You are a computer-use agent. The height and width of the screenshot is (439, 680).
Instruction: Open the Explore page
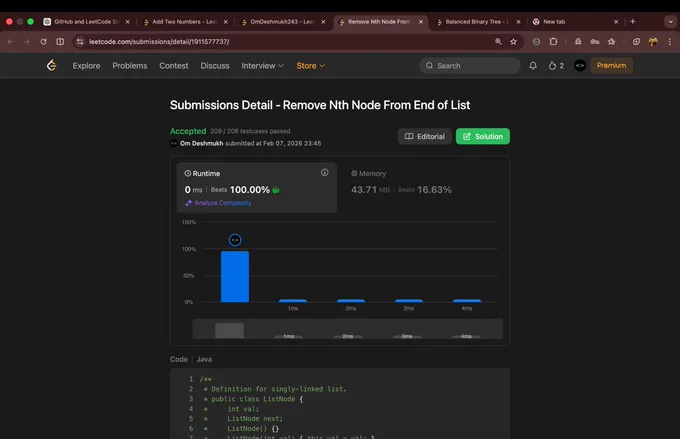86,66
